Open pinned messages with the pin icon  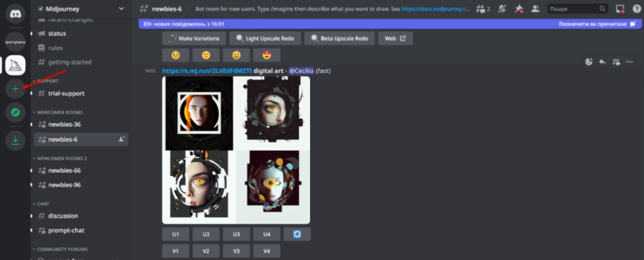tap(519, 9)
